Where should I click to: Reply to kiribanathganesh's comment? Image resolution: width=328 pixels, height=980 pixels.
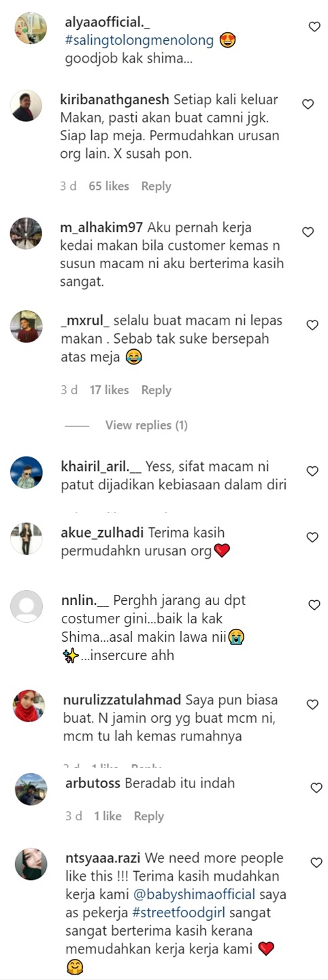(x=156, y=186)
